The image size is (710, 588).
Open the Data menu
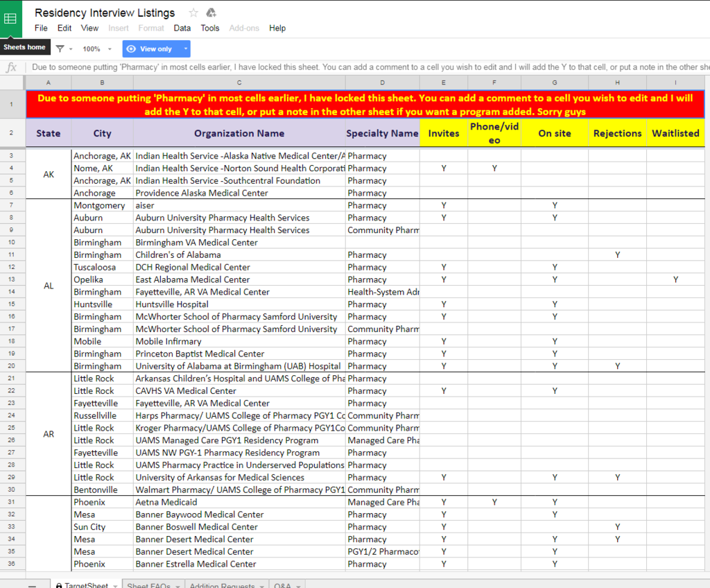182,28
